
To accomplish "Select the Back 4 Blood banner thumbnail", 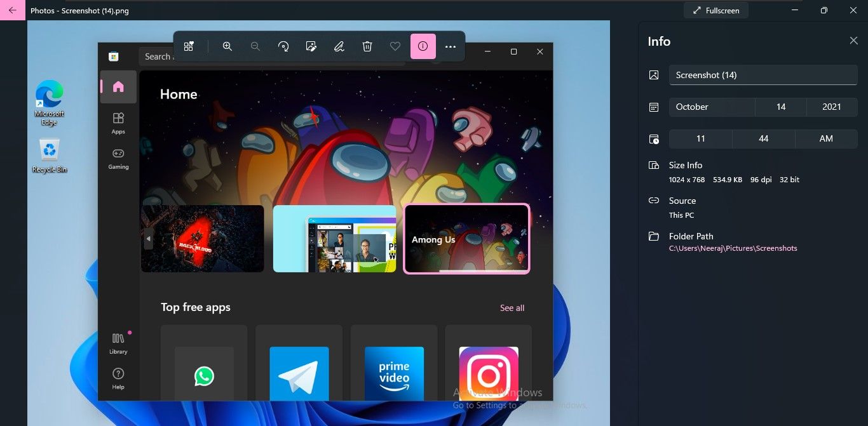I will coord(203,239).
